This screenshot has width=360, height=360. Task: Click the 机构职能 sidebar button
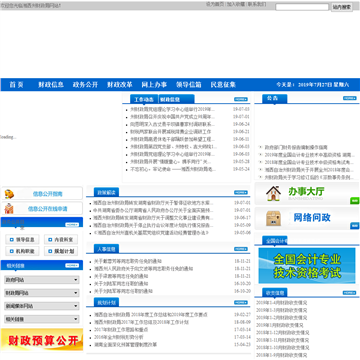click(22, 251)
